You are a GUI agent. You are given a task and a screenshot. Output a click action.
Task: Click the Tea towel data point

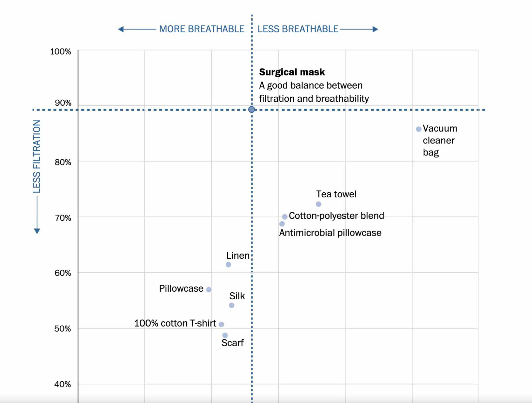tap(319, 204)
